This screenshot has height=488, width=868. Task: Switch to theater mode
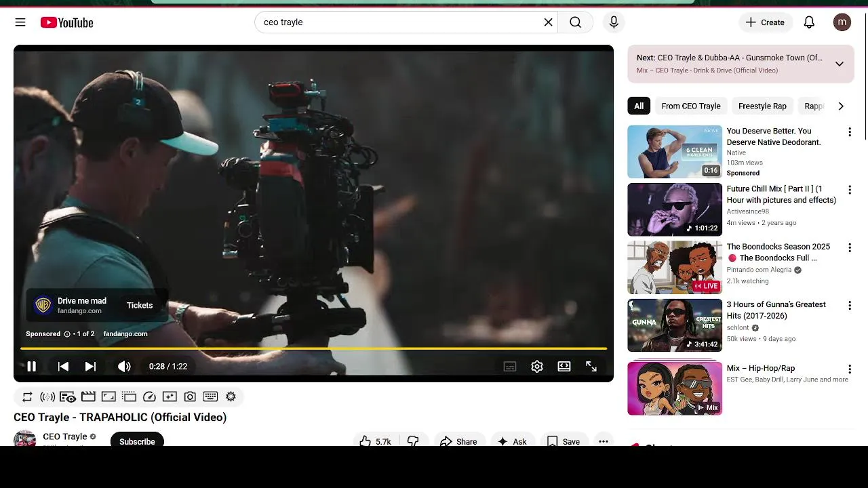(x=564, y=366)
